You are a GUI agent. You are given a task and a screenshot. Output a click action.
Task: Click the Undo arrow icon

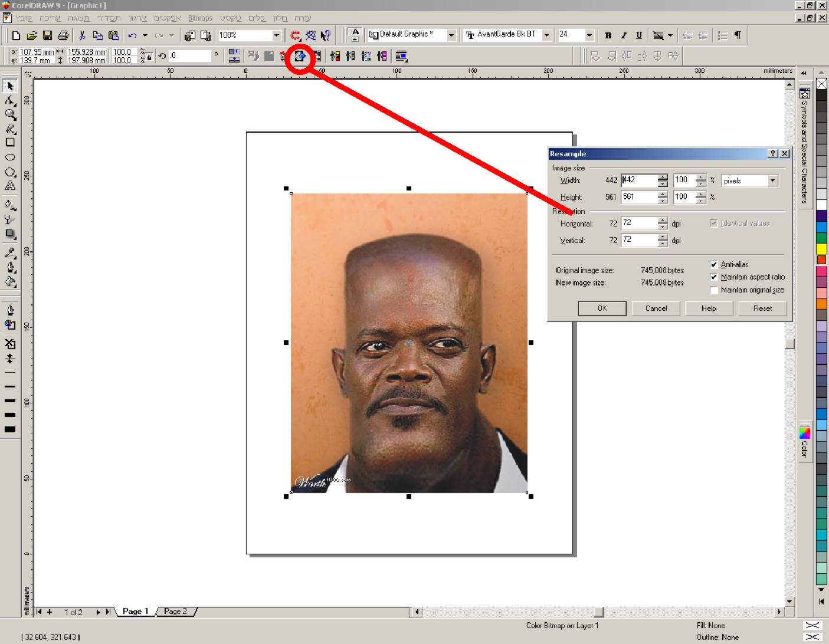(x=133, y=35)
